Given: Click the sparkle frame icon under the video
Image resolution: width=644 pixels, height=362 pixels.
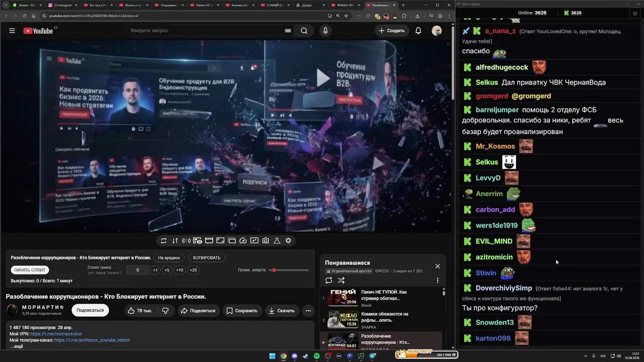Looking at the screenshot, I should [x=254, y=240].
